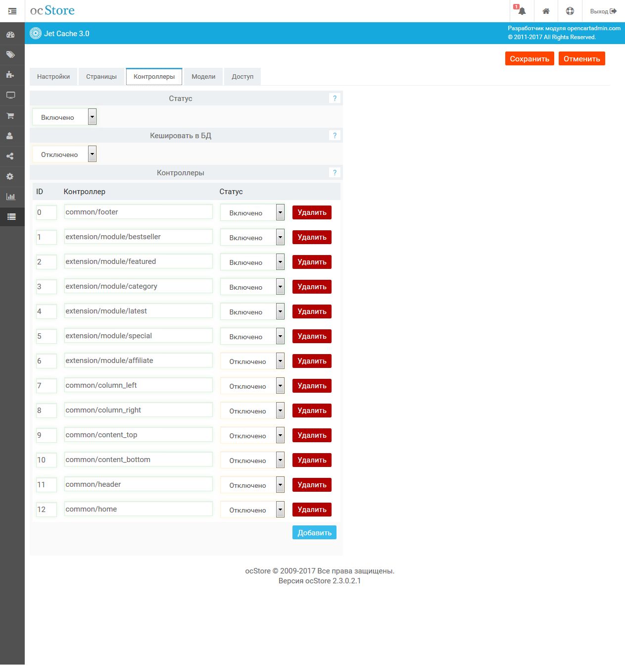The image size is (625, 672).
Task: Open status dropdown for extension/module/latest
Action: 252,311
